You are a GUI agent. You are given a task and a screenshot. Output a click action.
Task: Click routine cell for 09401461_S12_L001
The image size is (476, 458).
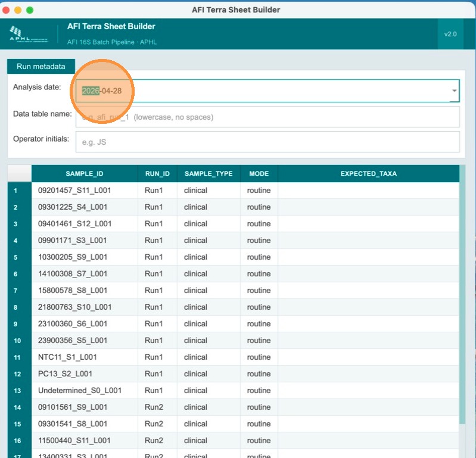[259, 224]
